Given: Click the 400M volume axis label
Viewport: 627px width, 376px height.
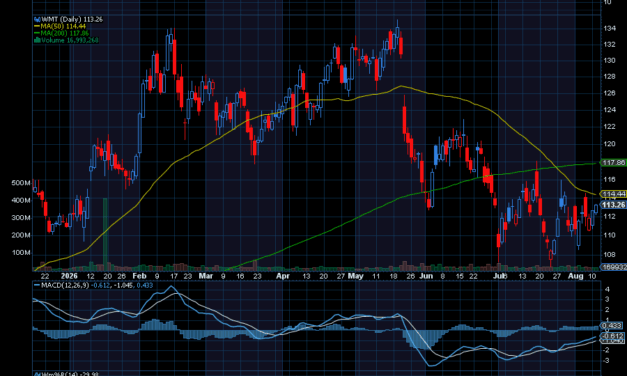Looking at the screenshot, I should click(21, 200).
